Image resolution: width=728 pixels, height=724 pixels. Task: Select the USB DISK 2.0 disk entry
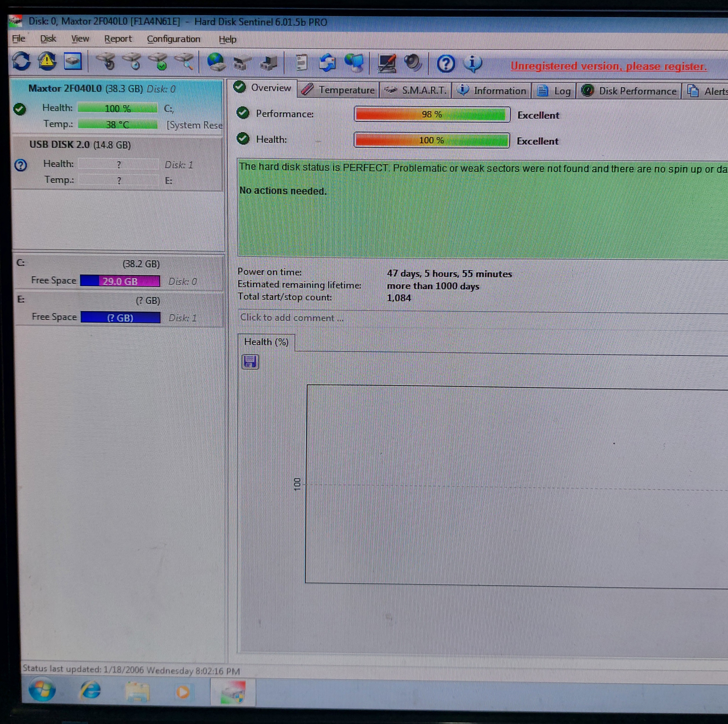tap(117, 163)
